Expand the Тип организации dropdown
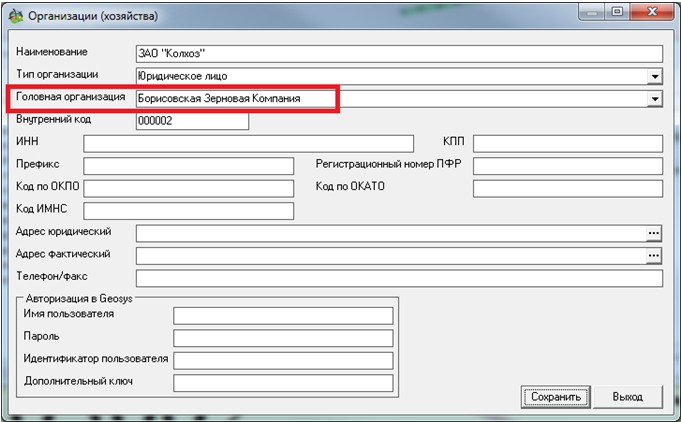 pyautogui.click(x=655, y=76)
